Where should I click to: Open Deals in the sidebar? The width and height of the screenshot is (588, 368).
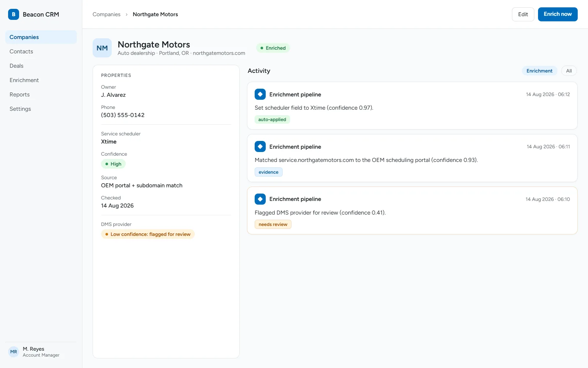pyautogui.click(x=41, y=66)
